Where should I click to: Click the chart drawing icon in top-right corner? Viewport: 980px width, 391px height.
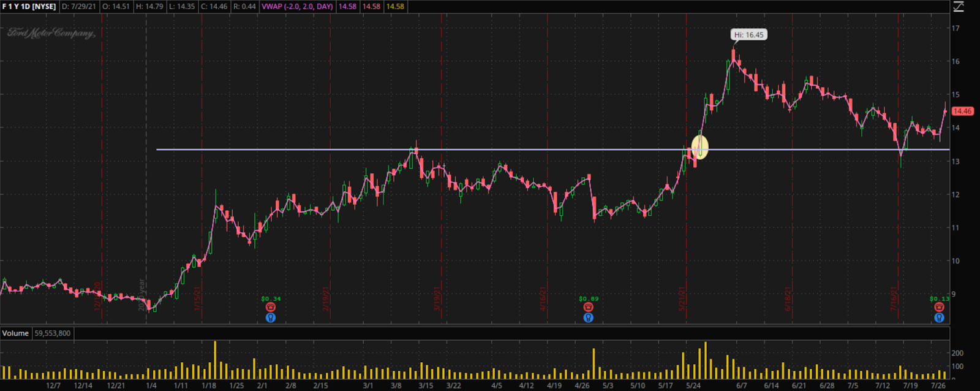point(959,7)
